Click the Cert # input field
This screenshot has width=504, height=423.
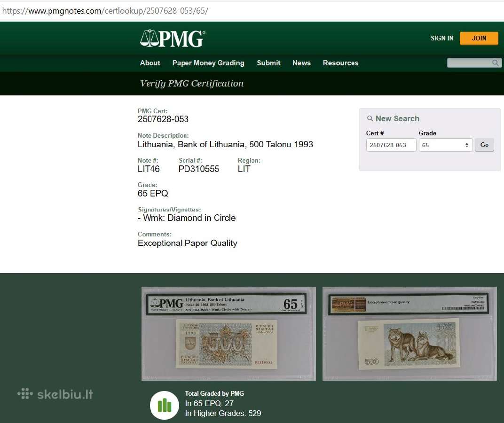click(391, 145)
